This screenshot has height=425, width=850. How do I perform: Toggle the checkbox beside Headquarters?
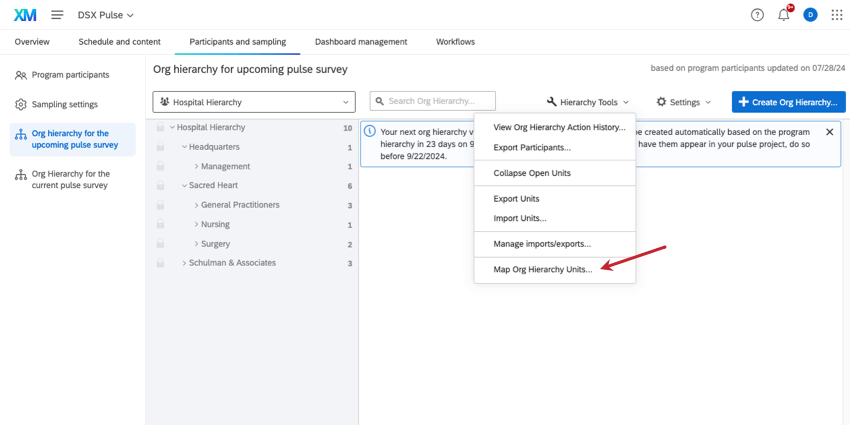[160, 147]
